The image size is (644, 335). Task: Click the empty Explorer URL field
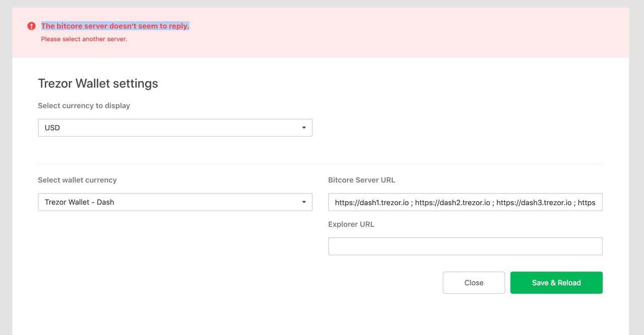tap(465, 246)
